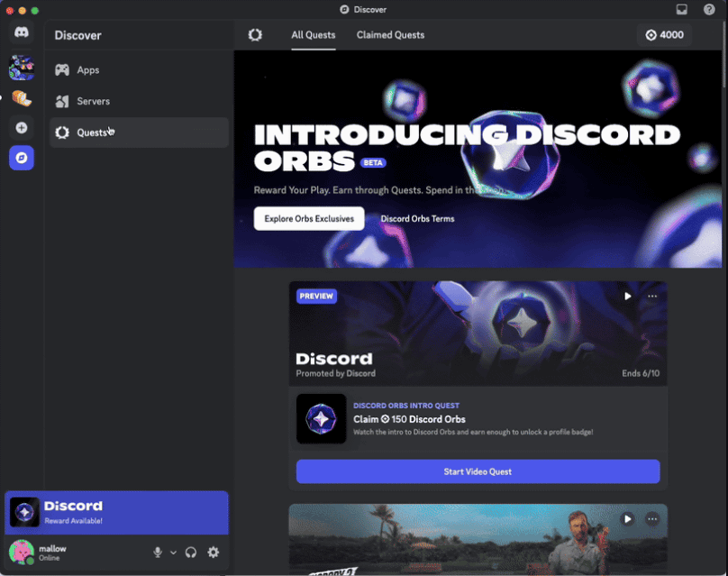Open the inbox icon in title bar
The height and width of the screenshot is (576, 728).
(681, 9)
